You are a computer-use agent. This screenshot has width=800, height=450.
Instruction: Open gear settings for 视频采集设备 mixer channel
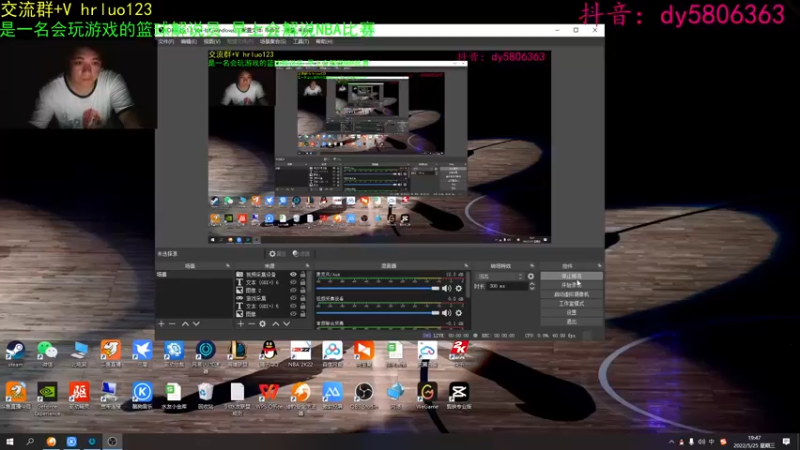[x=459, y=313]
